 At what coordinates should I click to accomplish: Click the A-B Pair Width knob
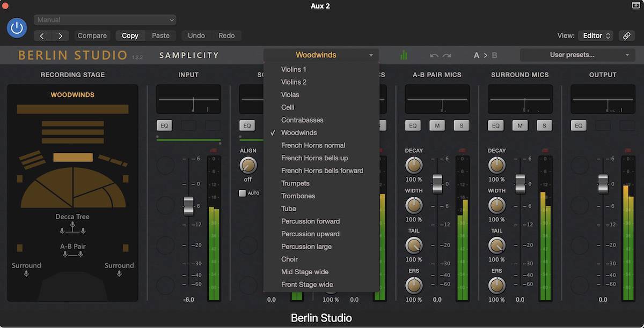pos(414,205)
